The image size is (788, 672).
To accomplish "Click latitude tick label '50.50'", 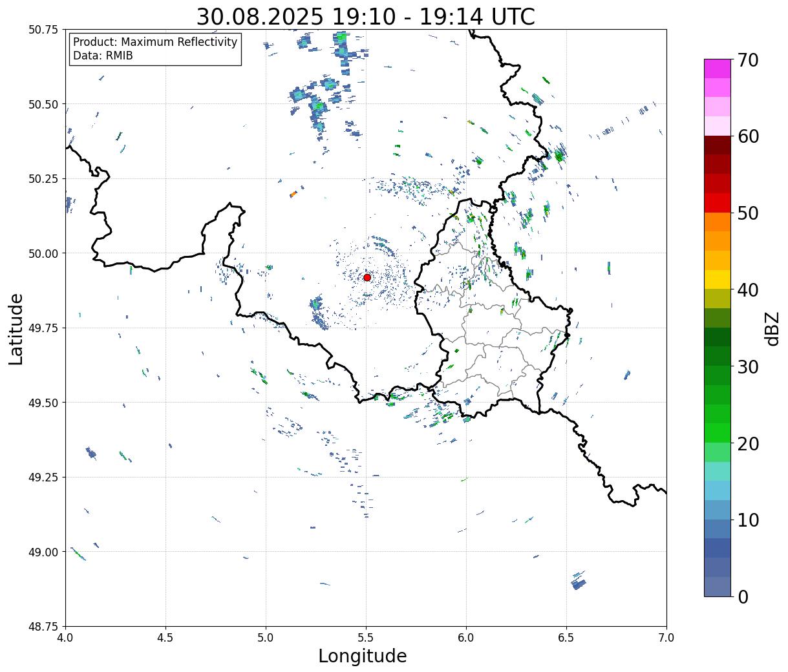I will pos(43,104).
